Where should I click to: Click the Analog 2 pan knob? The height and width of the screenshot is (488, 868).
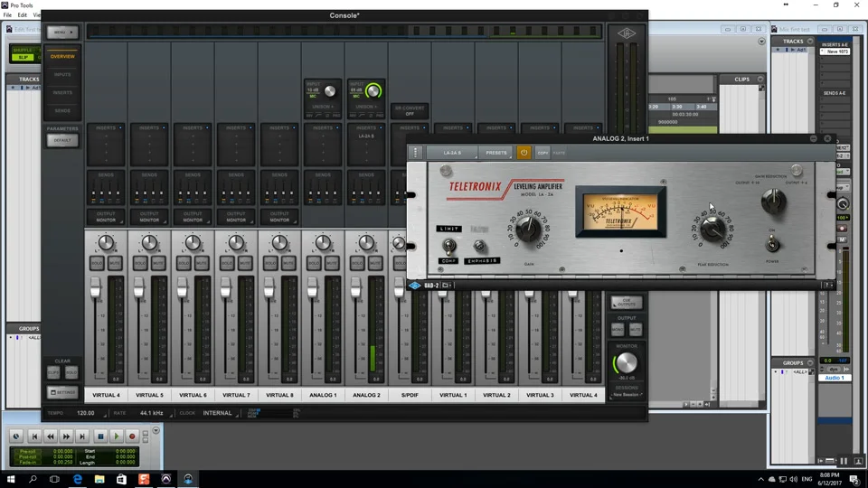point(366,242)
